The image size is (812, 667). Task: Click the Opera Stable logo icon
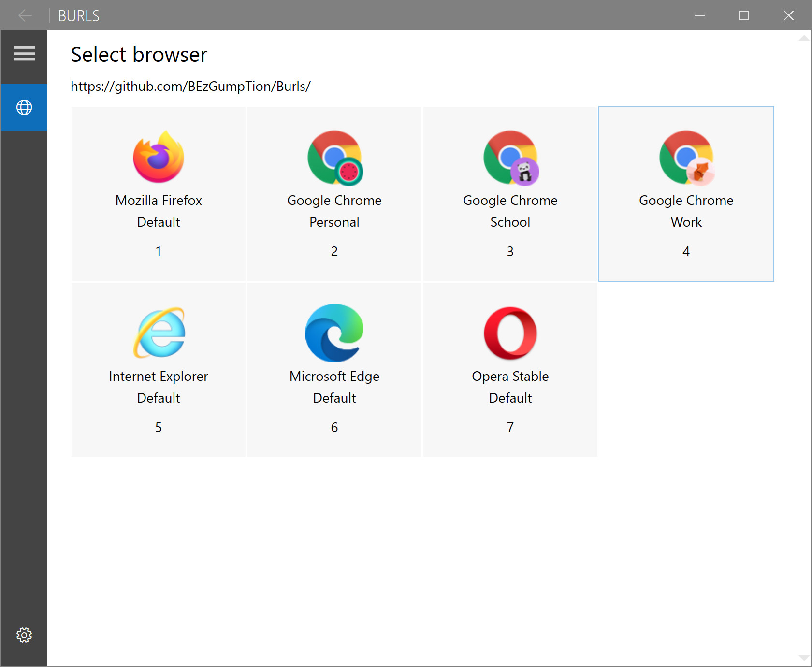[x=510, y=333]
